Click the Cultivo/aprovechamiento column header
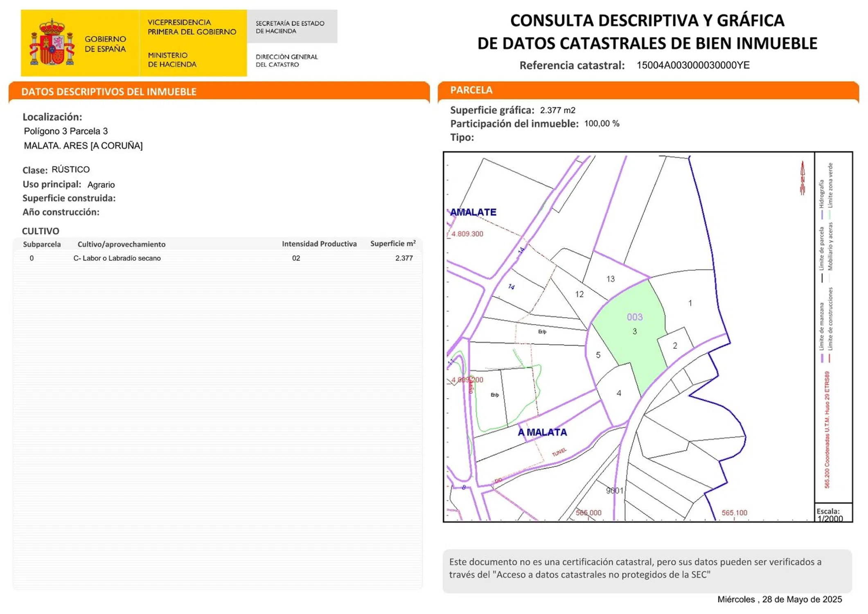Image resolution: width=868 pixels, height=614 pixels. [x=122, y=244]
